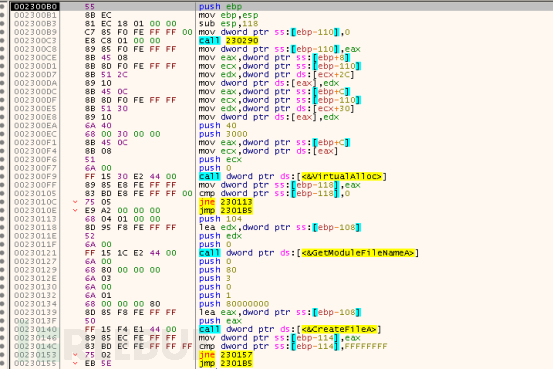Toggle breakpoint dot for address 002300F9

[x=2, y=176]
